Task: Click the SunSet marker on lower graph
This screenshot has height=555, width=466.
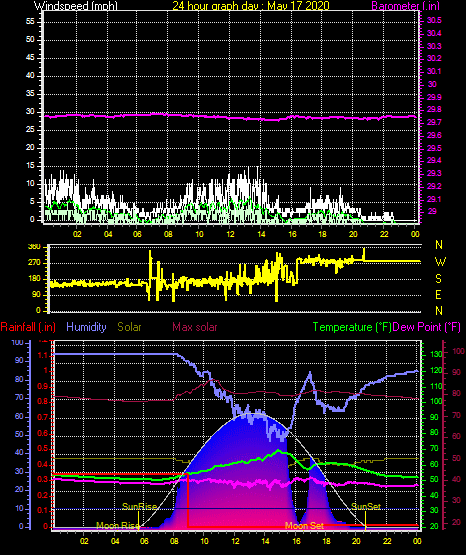Action: tap(366, 507)
